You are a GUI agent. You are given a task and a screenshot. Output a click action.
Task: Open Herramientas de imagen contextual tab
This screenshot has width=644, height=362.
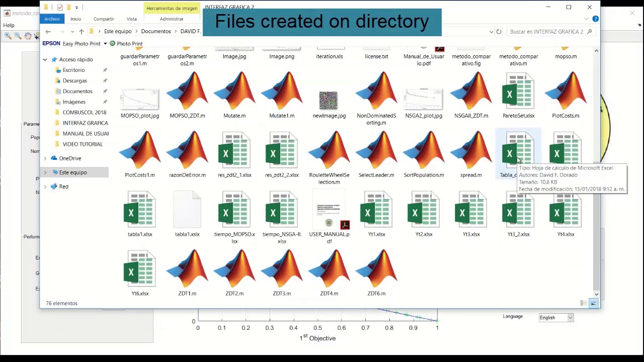[x=172, y=8]
